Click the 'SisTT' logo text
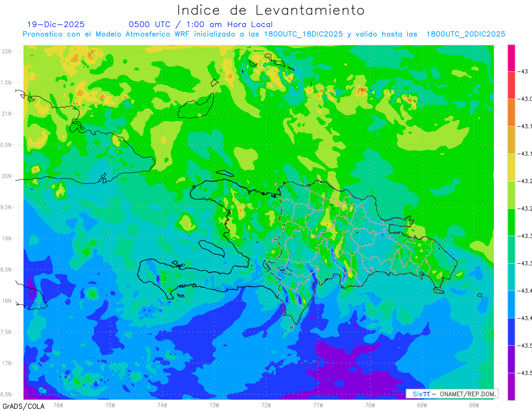The image size is (532, 411). (x=421, y=394)
